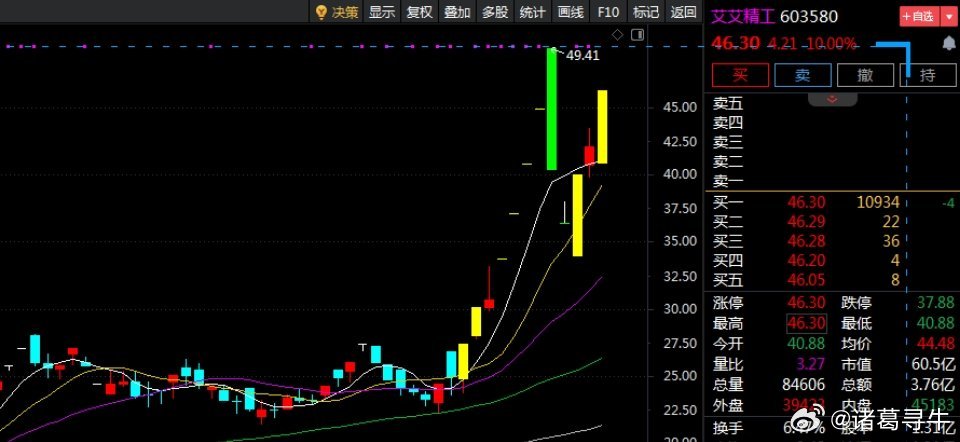
Task: Click the diamond icon above the chart
Action: click(x=618, y=35)
